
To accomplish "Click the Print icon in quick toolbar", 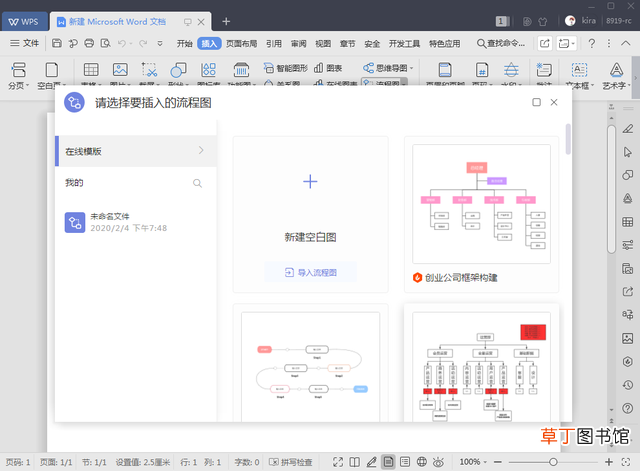I will click(x=89, y=43).
